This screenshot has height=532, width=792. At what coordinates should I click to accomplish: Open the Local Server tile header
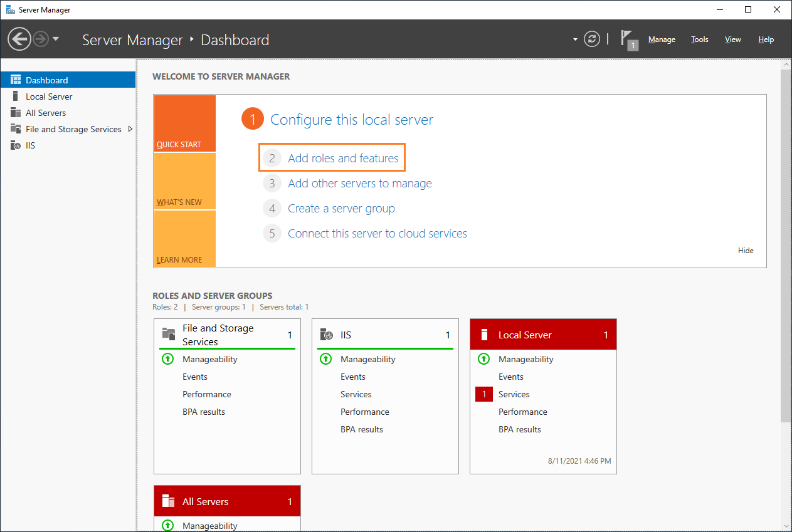[x=543, y=335]
